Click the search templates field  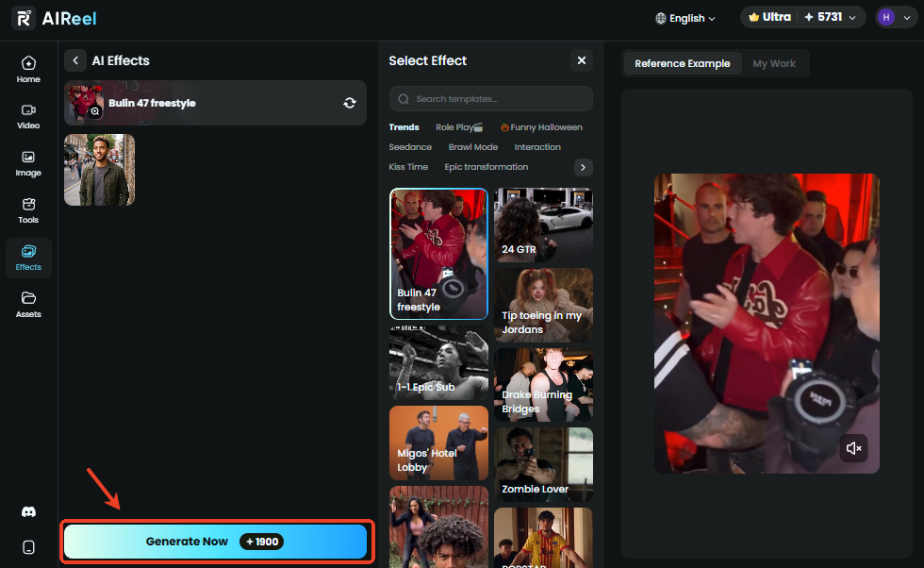coord(491,98)
